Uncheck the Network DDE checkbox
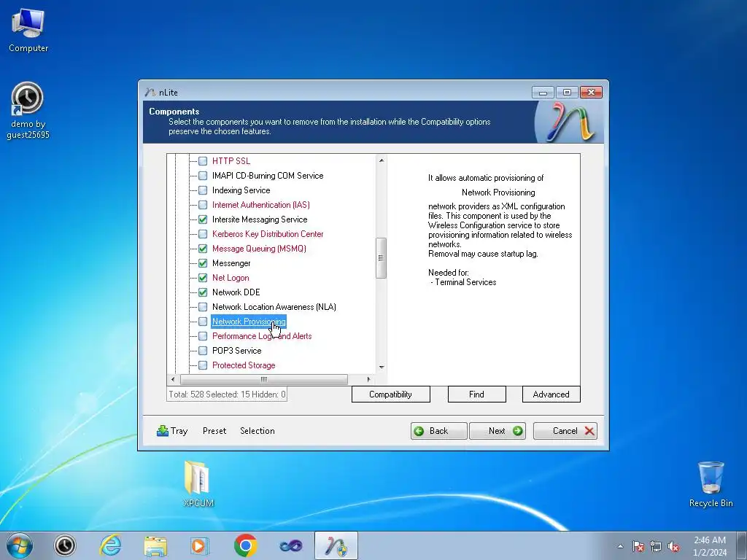Image resolution: width=747 pixels, height=560 pixels. click(203, 292)
